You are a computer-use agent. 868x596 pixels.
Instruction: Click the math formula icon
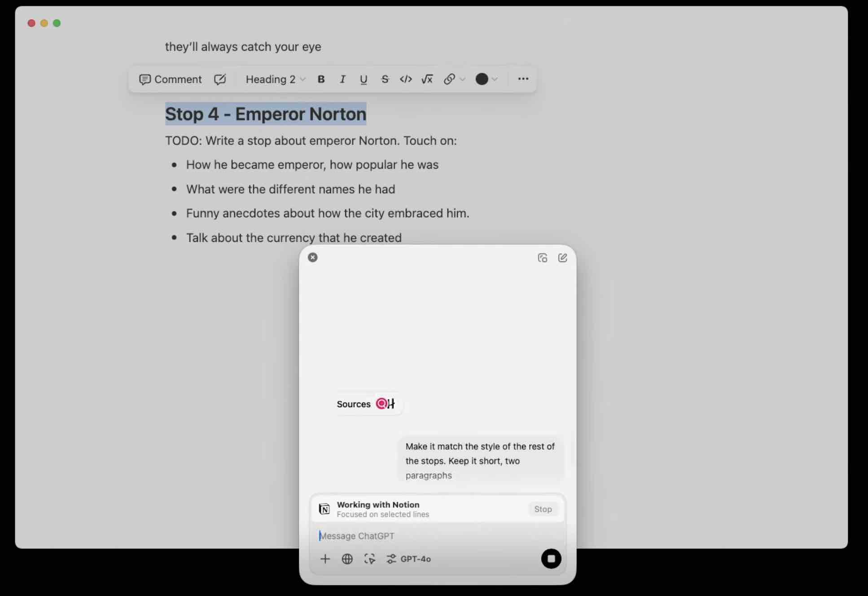(427, 79)
